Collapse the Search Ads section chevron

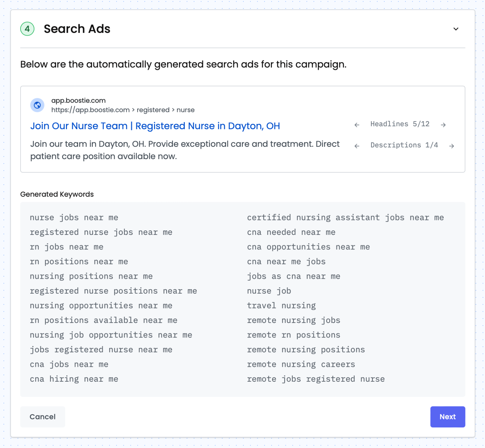point(456,29)
